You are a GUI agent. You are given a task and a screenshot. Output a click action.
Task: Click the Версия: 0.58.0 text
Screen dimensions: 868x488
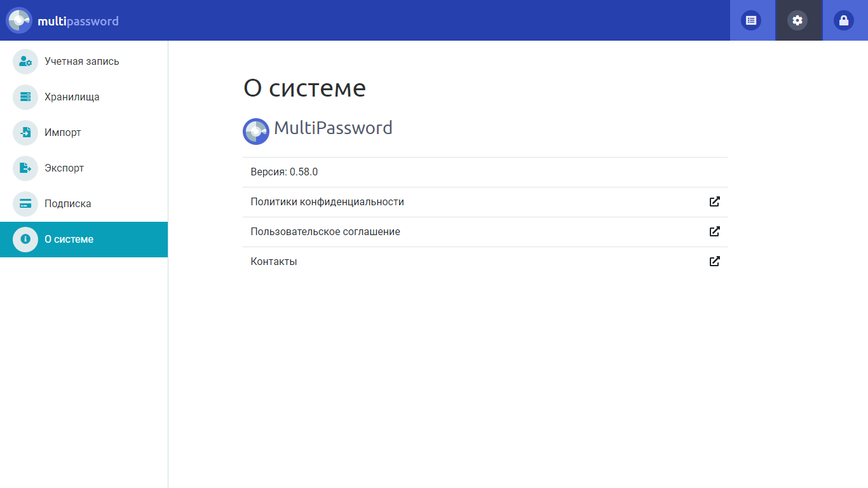[284, 172]
